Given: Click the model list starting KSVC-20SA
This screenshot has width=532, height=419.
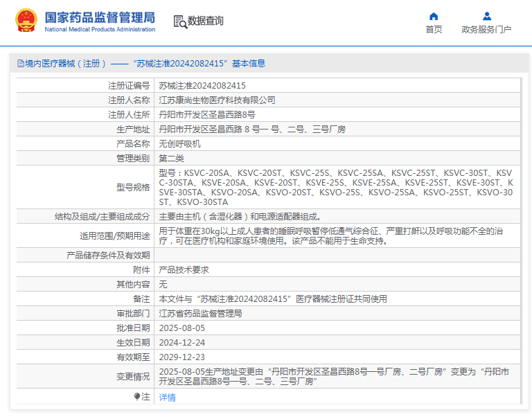Looking at the screenshot, I should click(x=336, y=188).
